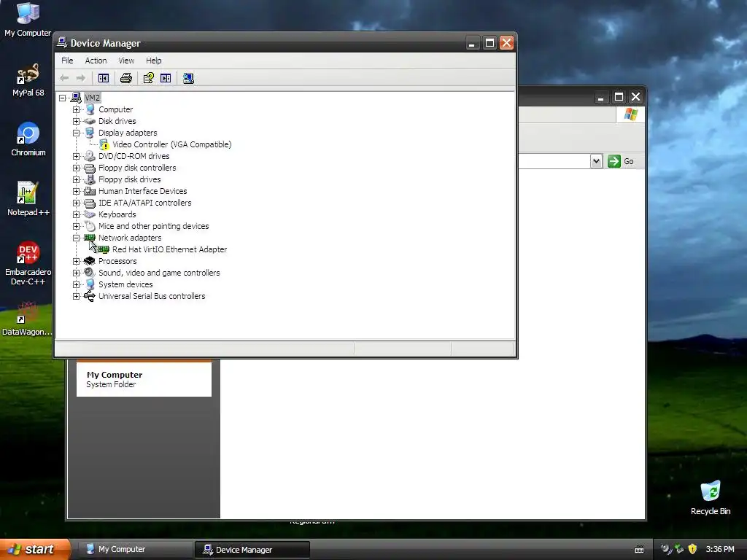Click the Start button

coord(34,549)
